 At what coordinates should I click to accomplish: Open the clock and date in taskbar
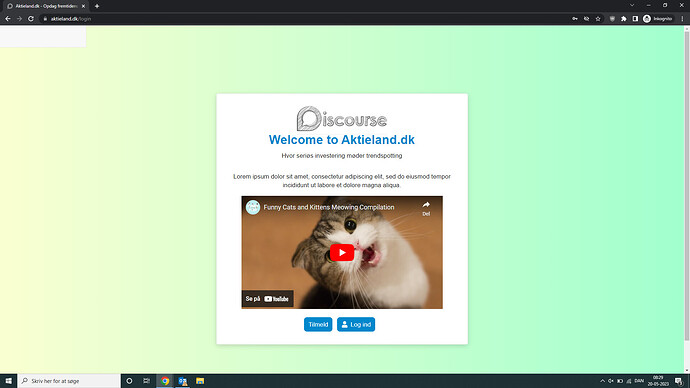[658, 381]
